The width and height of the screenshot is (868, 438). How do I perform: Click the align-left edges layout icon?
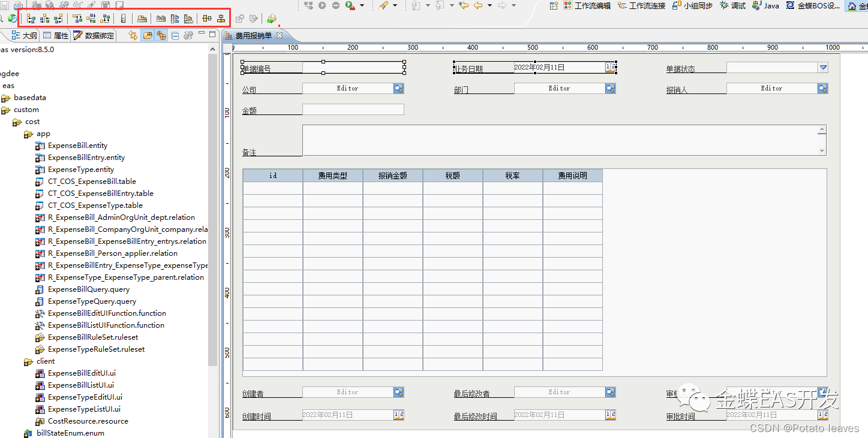31,19
